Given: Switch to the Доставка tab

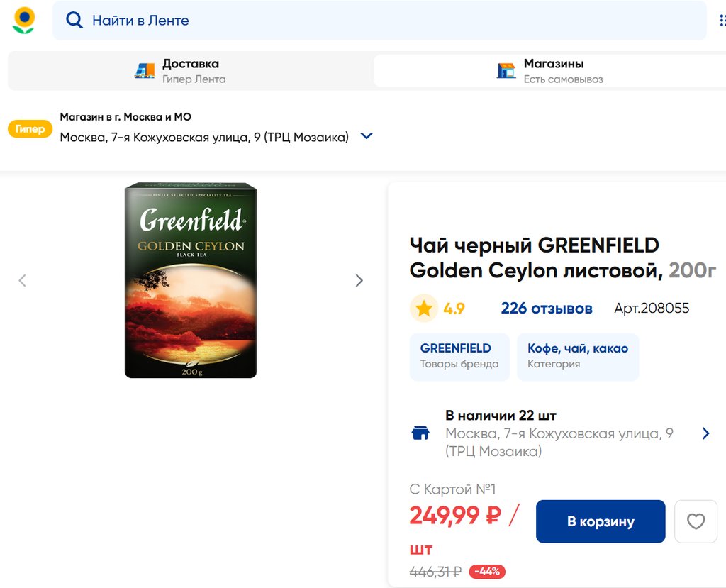Looking at the screenshot, I should pyautogui.click(x=191, y=71).
